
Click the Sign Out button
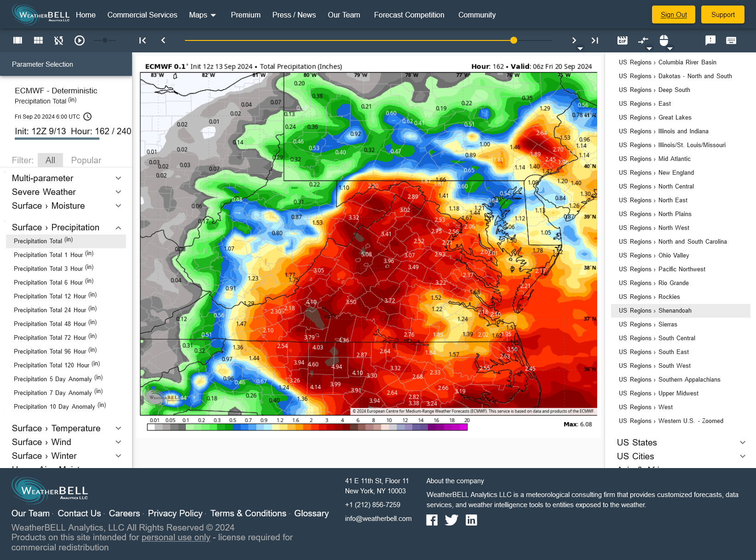(674, 15)
